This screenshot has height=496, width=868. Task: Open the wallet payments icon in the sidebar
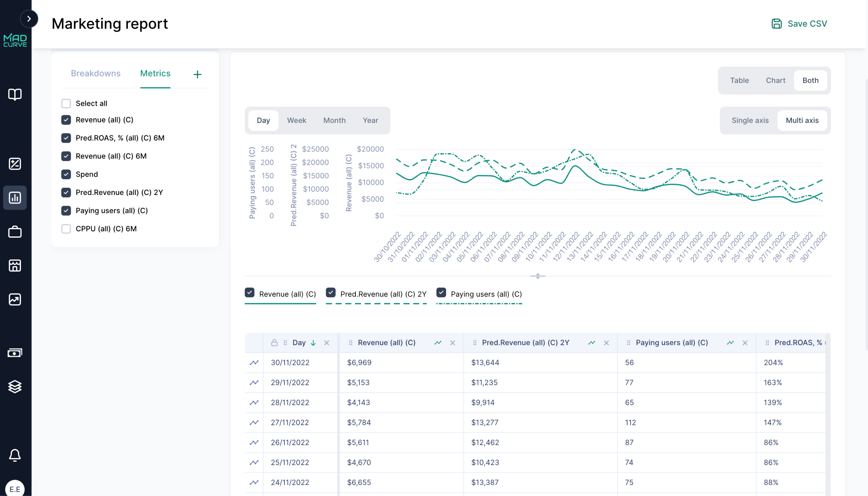[15, 353]
